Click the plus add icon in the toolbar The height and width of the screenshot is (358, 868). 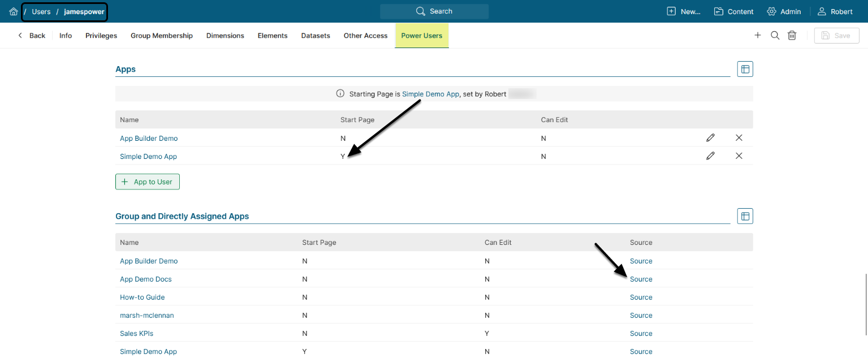[758, 36]
